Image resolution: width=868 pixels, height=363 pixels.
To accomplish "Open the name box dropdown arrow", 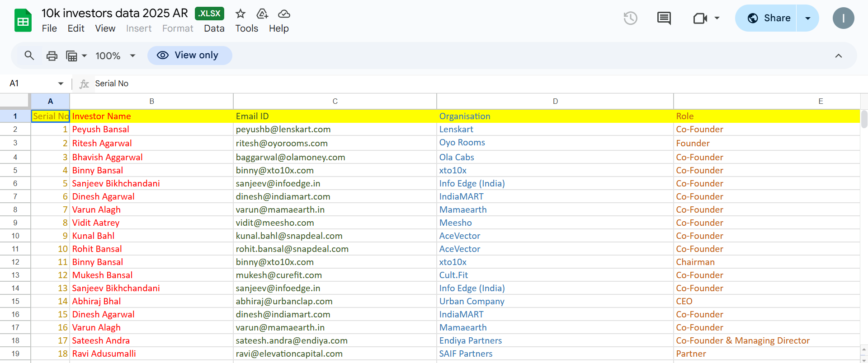I will pos(61,84).
